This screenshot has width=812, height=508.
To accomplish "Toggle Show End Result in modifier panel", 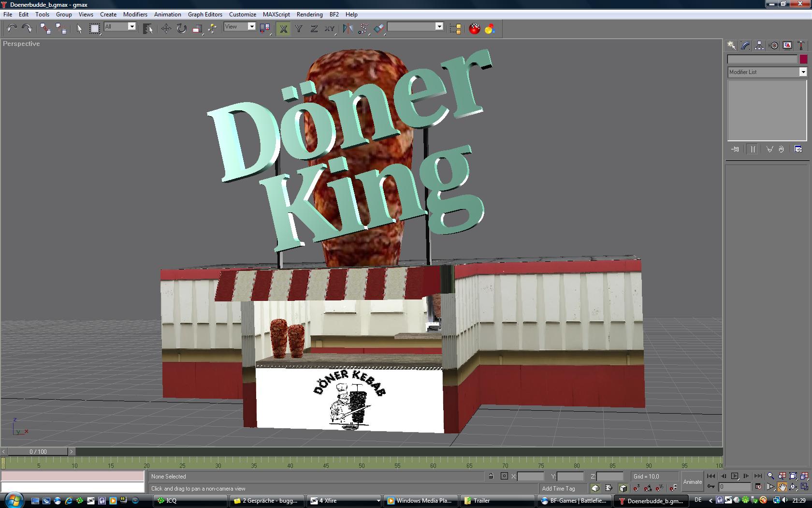I will [753, 149].
